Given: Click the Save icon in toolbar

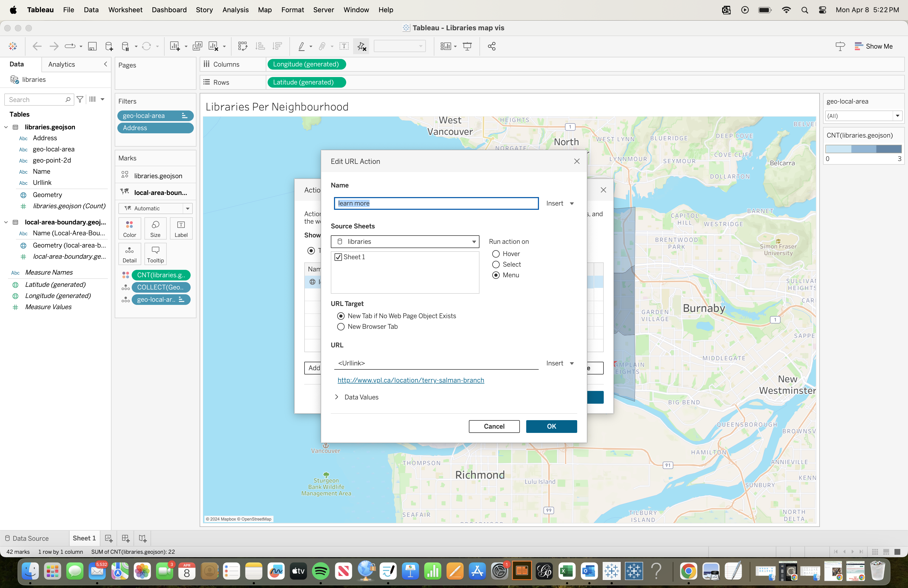Looking at the screenshot, I should coord(92,46).
